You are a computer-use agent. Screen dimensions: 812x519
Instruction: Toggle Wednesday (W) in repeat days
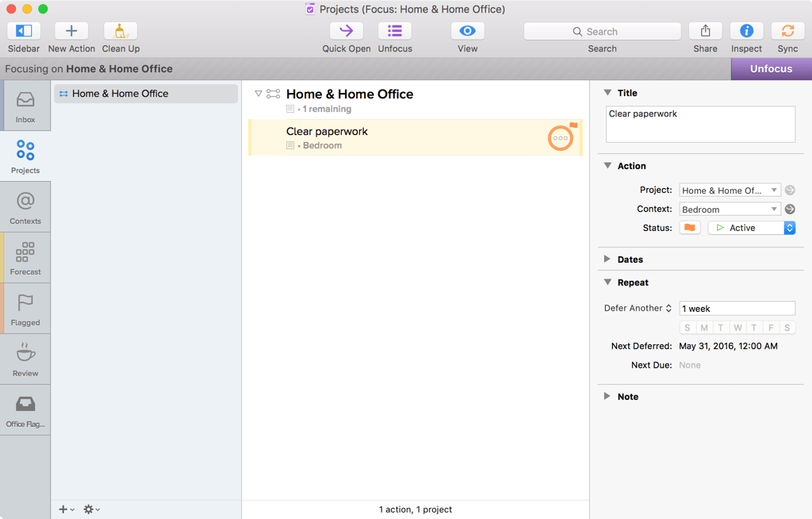(x=737, y=328)
